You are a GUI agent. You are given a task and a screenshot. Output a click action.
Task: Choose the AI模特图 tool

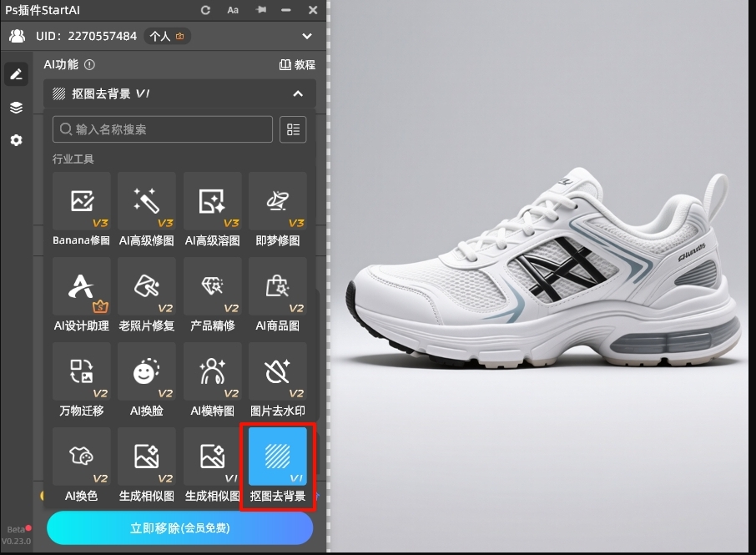point(212,372)
